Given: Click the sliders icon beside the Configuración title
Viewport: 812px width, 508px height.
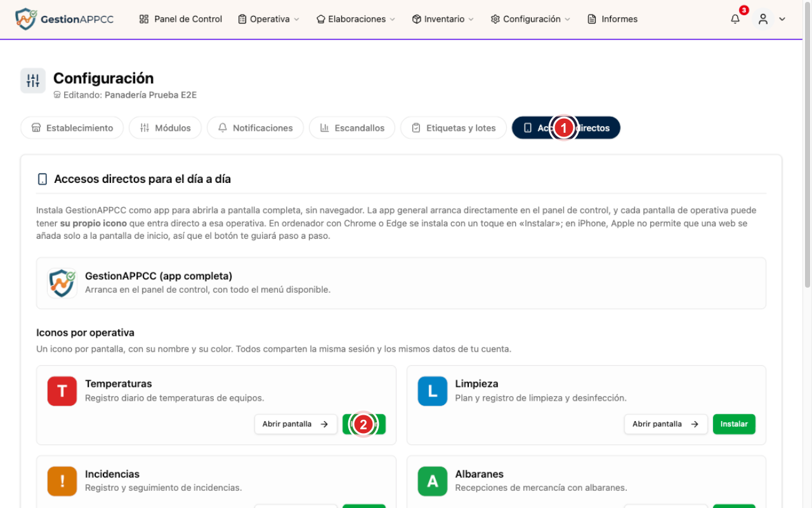Looking at the screenshot, I should click(33, 81).
